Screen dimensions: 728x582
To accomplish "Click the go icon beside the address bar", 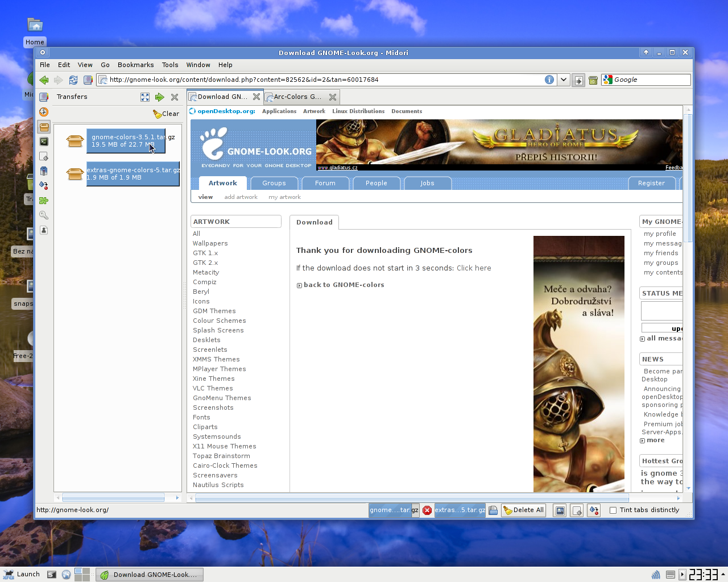I will click(x=578, y=80).
